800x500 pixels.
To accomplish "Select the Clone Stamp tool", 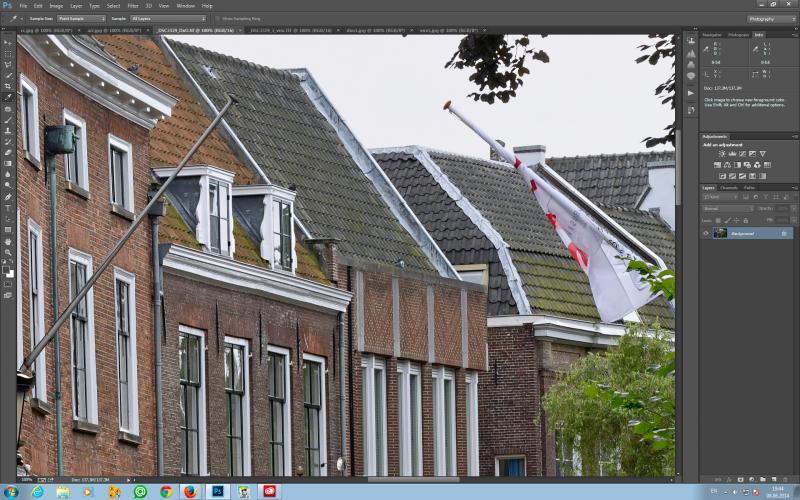I will point(8,131).
